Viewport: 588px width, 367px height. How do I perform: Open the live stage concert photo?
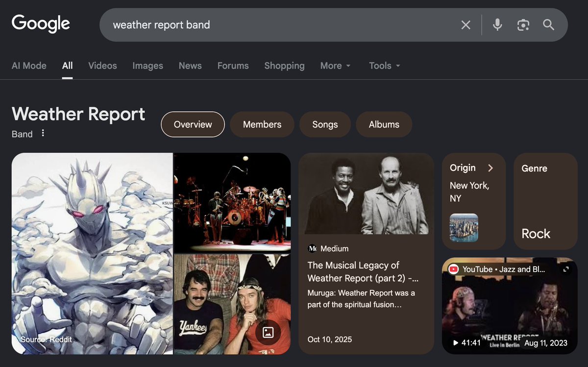click(x=232, y=203)
